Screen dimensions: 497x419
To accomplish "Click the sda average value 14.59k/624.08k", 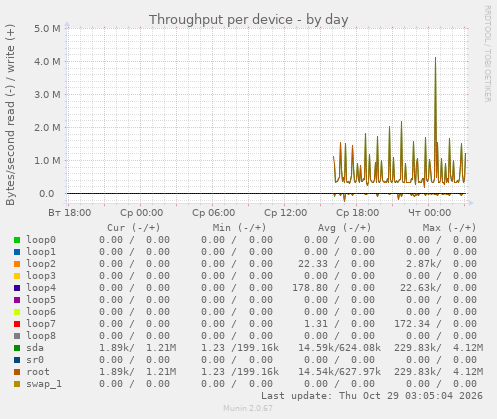I will click(x=339, y=348).
